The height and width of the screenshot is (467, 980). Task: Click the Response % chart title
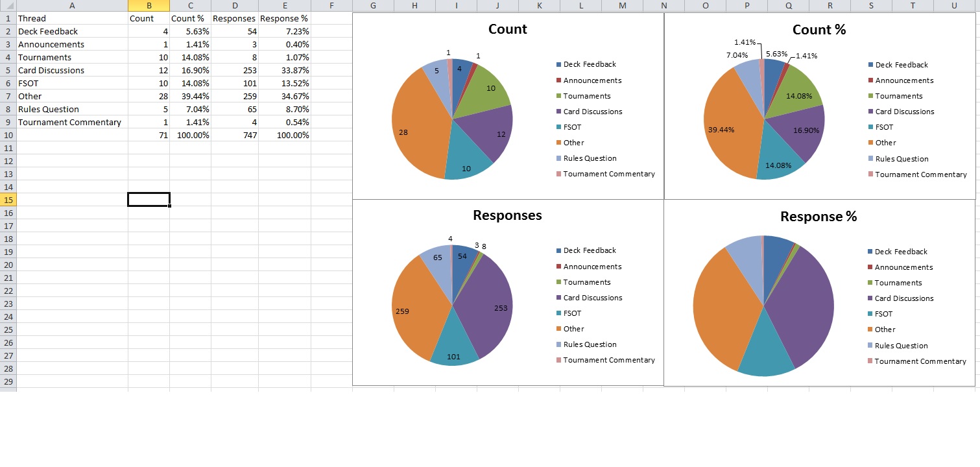click(819, 217)
